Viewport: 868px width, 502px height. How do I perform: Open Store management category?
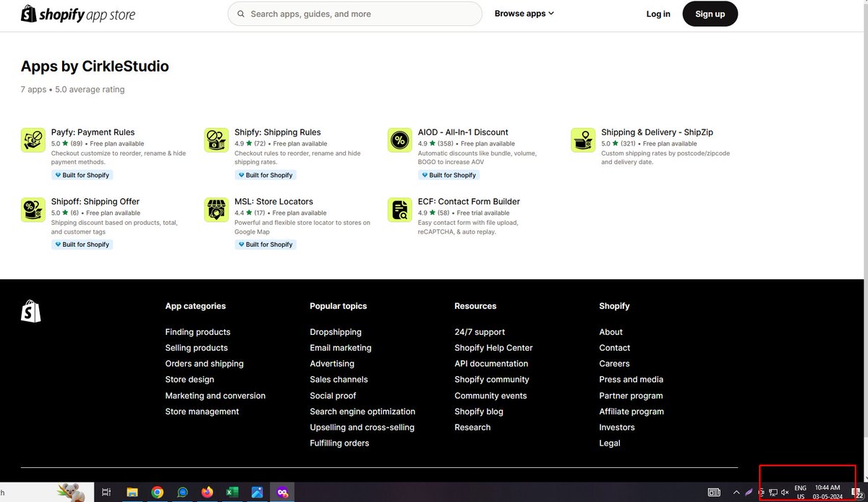pos(202,412)
